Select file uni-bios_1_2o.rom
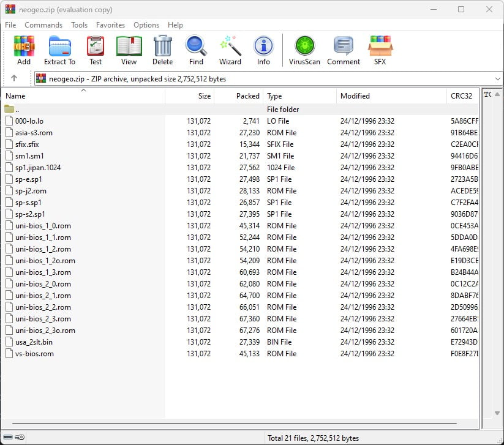The image size is (504, 445). point(45,261)
